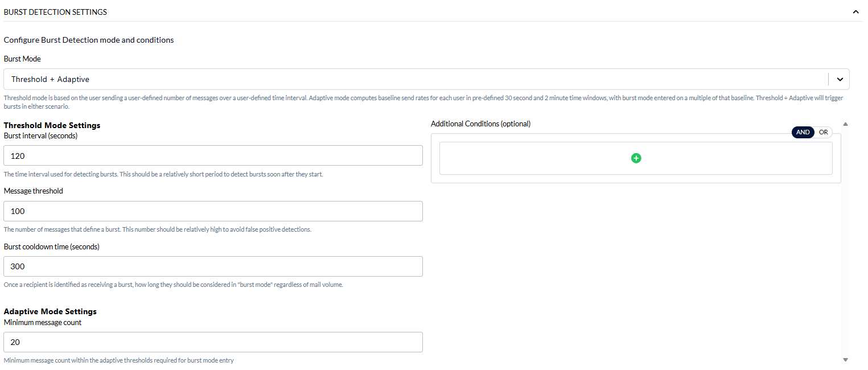Click the BURST DETECTION SETTINGS header title
This screenshot has height=370, width=868.
coord(55,12)
